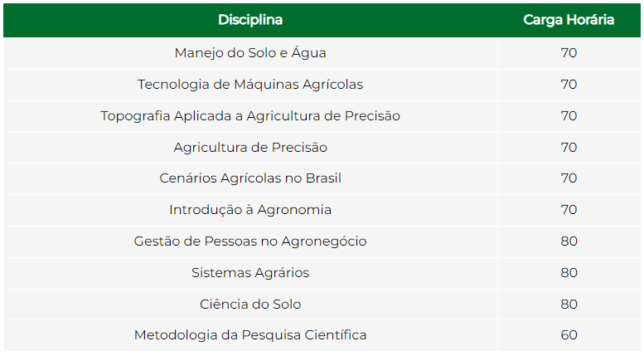Screen dimensions: 644x356
Task: Click workload value of Sistemas Agrários
Action: pyautogui.click(x=569, y=273)
